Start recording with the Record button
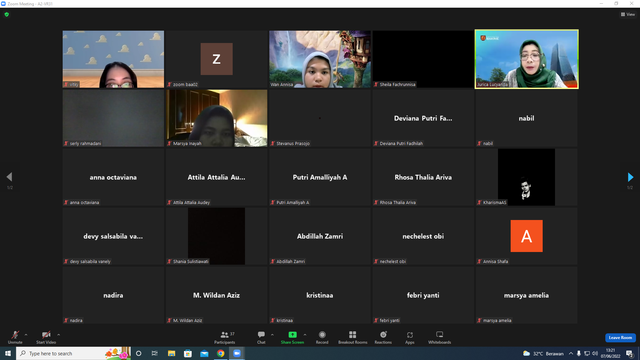 click(x=322, y=337)
